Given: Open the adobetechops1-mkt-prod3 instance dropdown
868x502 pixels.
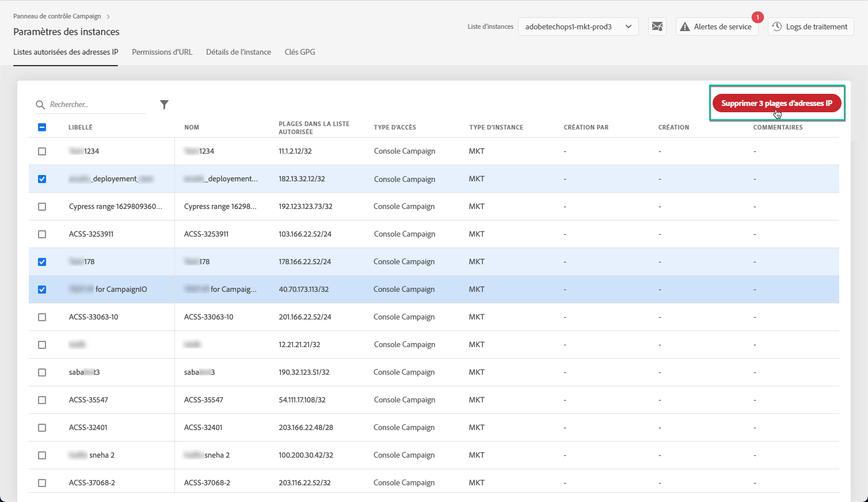Looking at the screenshot, I should pos(578,26).
